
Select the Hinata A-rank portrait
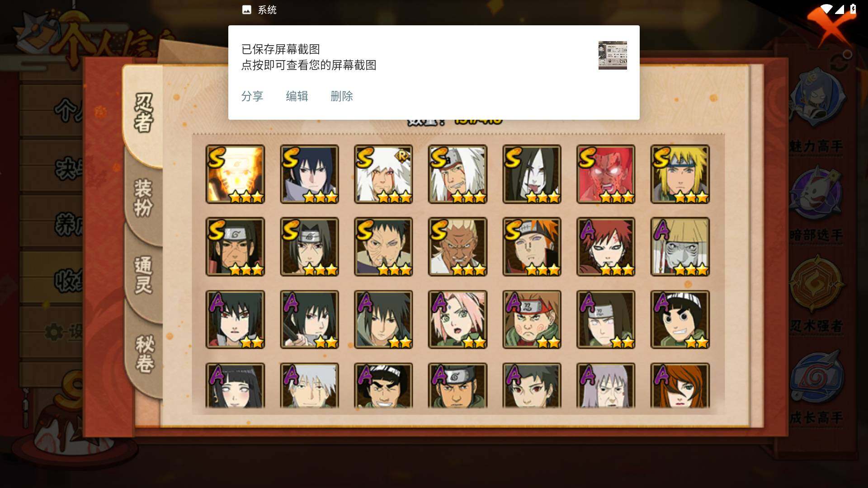pos(235,385)
